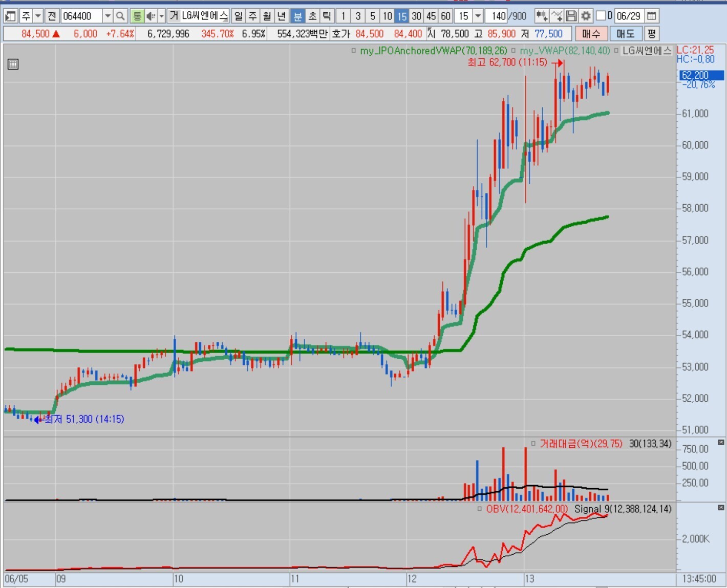Toggle the OBV legend marker
Image resolution: width=727 pixels, height=588 pixels.
pos(480,509)
